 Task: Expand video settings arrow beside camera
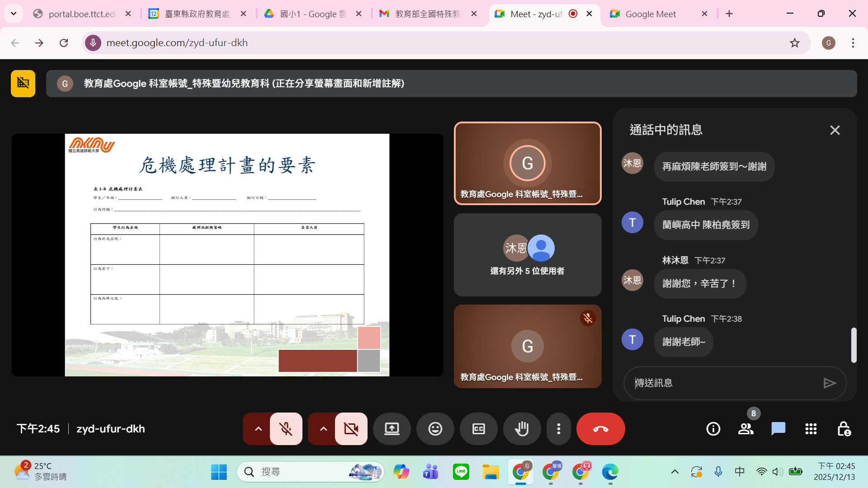(x=323, y=429)
